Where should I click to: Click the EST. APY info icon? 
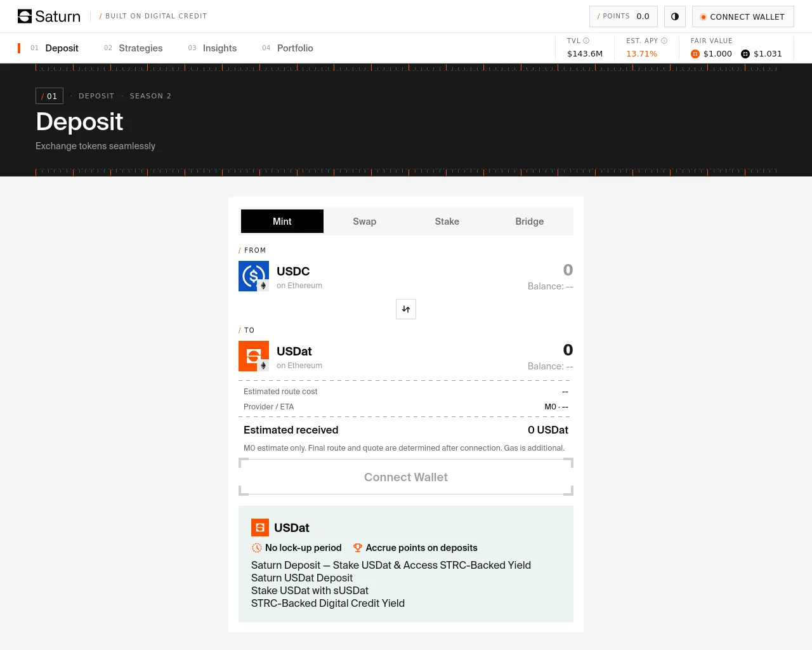[664, 41]
